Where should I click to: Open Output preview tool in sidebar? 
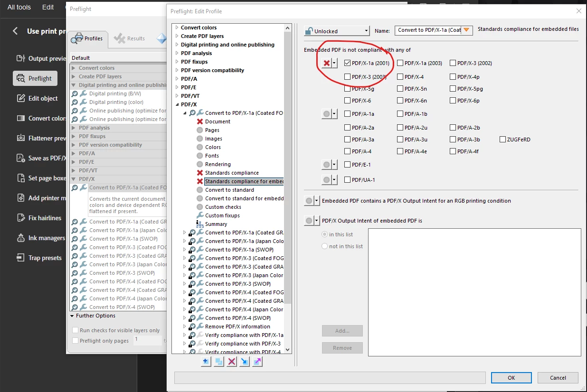tap(40, 58)
